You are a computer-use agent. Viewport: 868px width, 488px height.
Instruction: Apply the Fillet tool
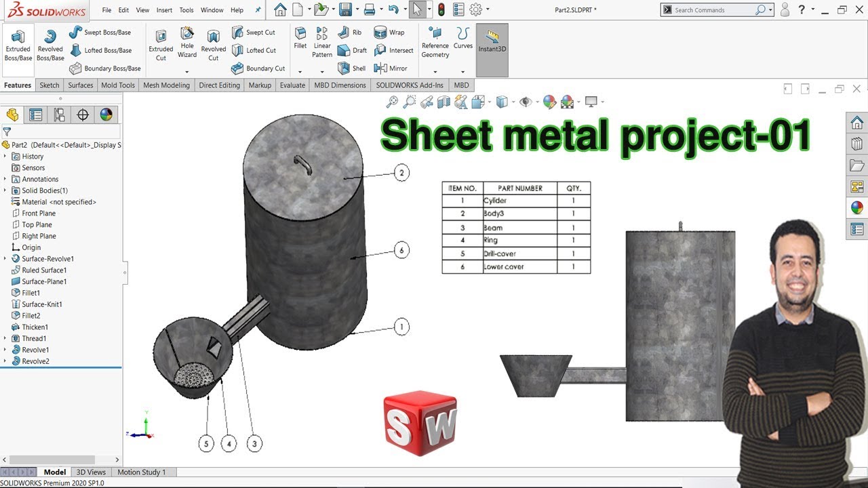(300, 39)
